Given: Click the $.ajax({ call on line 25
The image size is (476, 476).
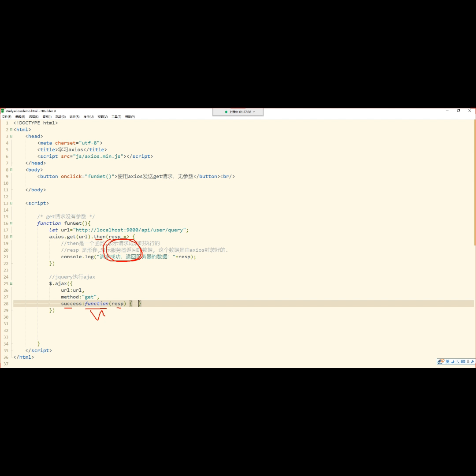Looking at the screenshot, I should point(61,283).
